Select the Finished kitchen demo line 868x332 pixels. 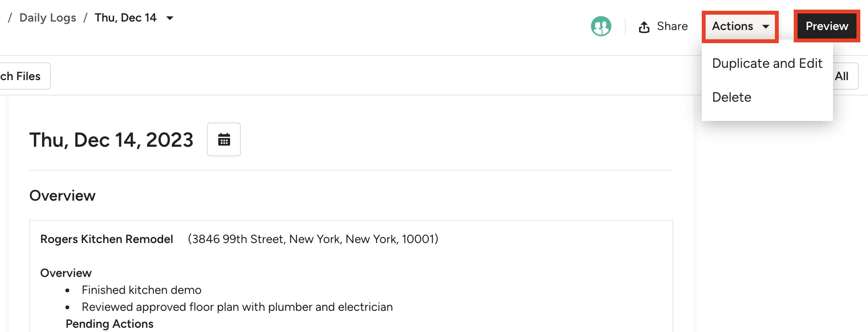141,290
